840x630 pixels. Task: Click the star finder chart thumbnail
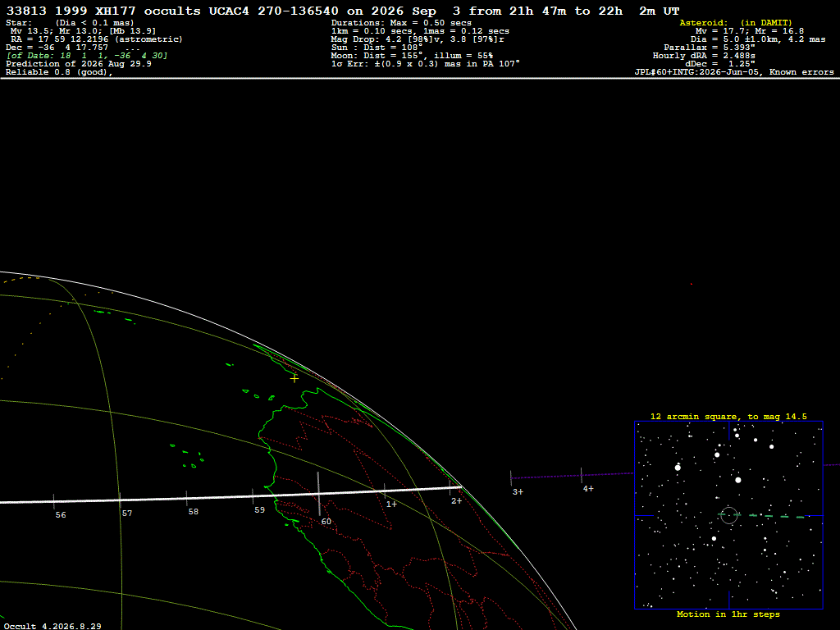click(x=728, y=515)
